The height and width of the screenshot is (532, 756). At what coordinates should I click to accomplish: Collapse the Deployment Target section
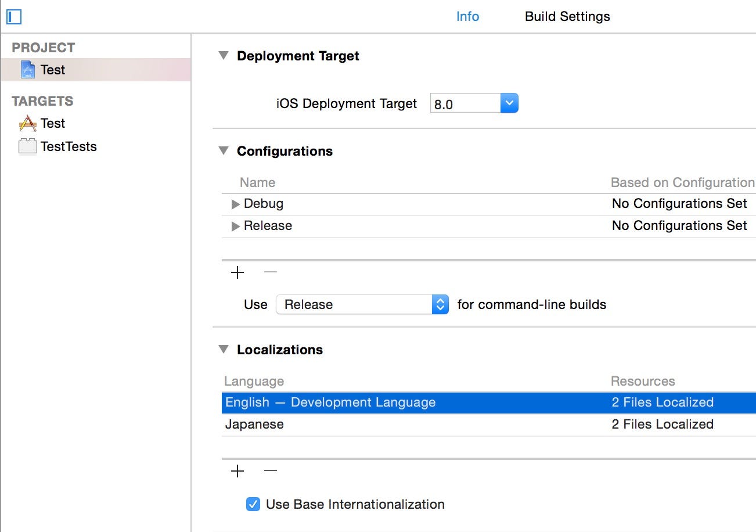coord(224,56)
